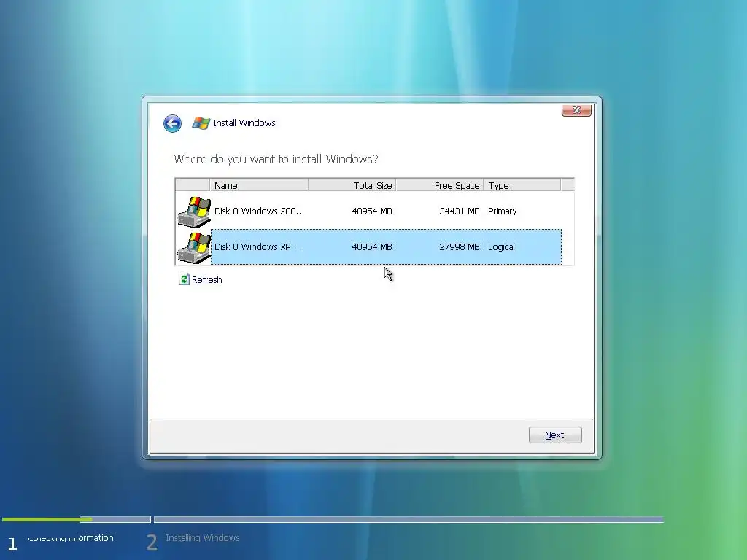Click the Where do you want to install Windows? heading
The height and width of the screenshot is (560, 747).
pos(276,159)
